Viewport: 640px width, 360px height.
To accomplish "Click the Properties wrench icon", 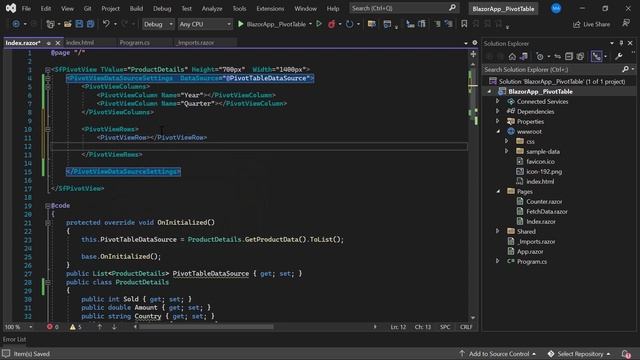I will pyautogui.click(x=619, y=56).
